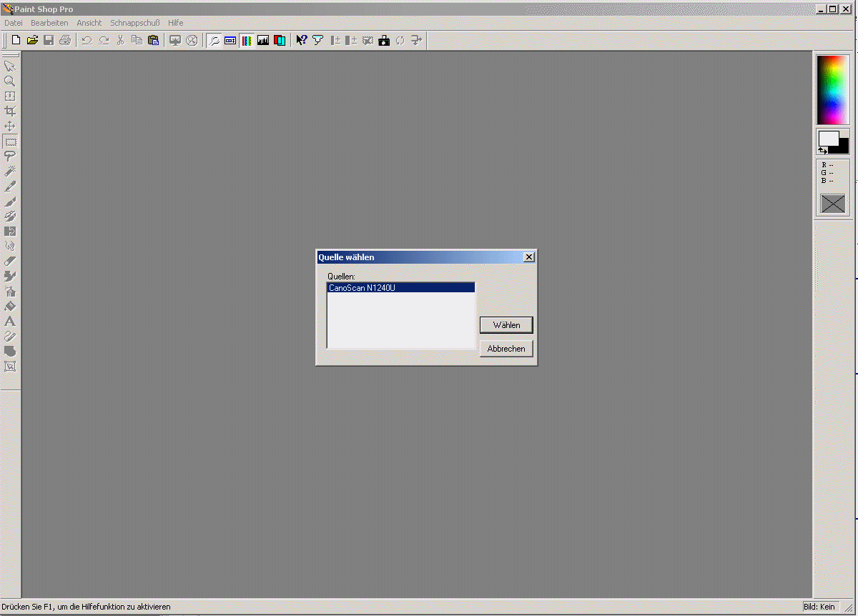
Task: Toggle the tool palette magnifier button
Action: [x=214, y=41]
